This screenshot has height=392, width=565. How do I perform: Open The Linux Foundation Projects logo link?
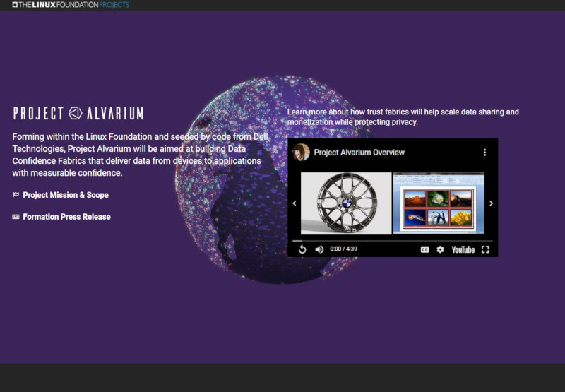[x=71, y=5]
